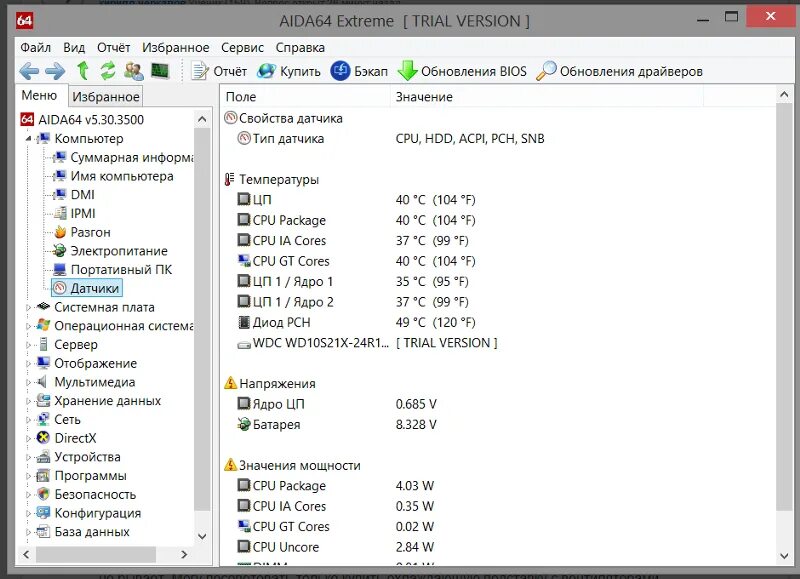Click the green monitor graph toolbar icon
This screenshot has width=800, height=579.
pos(160,70)
